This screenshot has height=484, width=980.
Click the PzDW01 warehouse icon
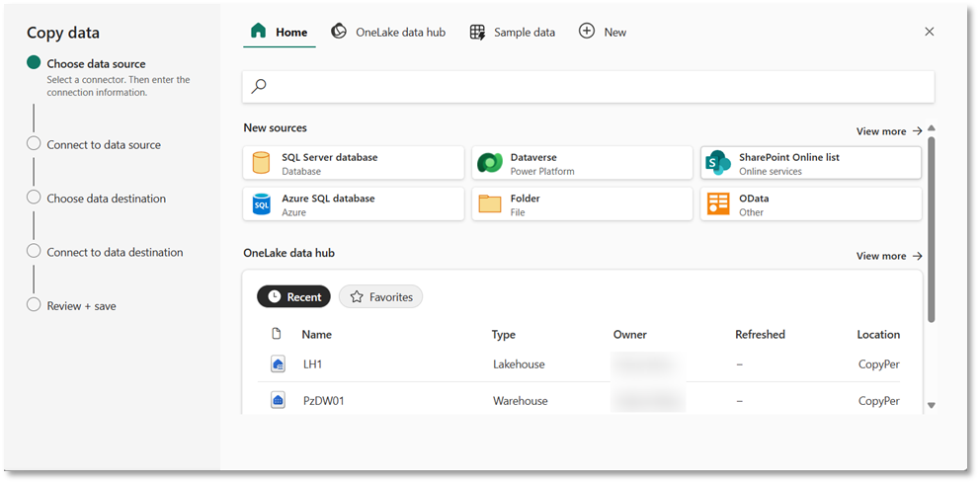click(279, 400)
